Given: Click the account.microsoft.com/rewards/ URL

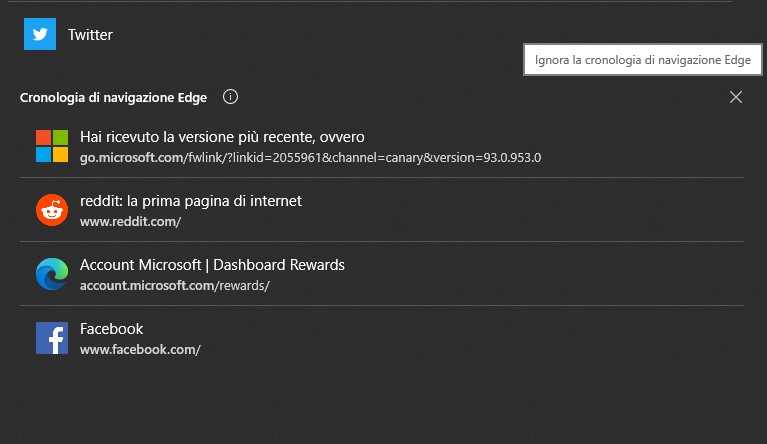Looking at the screenshot, I should [x=175, y=286].
